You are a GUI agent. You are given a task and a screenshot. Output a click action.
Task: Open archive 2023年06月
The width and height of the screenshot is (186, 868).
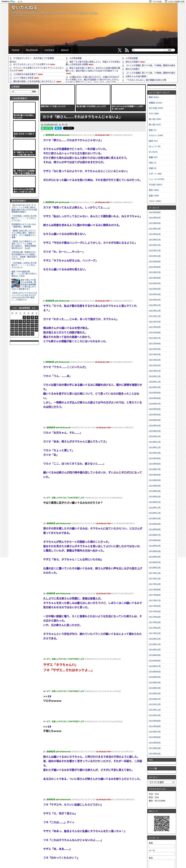click(x=155, y=212)
